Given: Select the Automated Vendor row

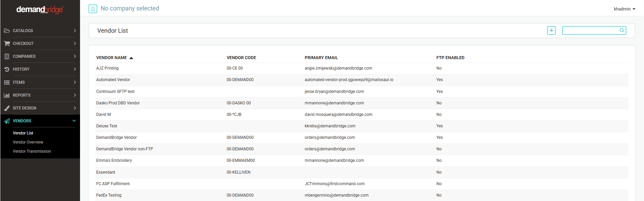Looking at the screenshot, I should (362, 80).
